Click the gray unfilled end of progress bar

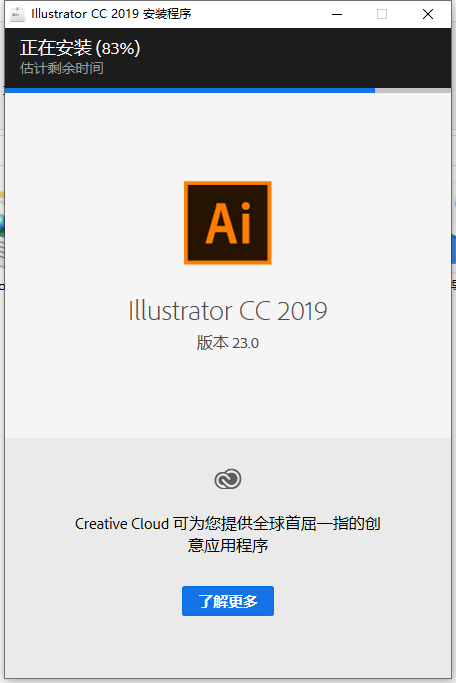[413, 90]
